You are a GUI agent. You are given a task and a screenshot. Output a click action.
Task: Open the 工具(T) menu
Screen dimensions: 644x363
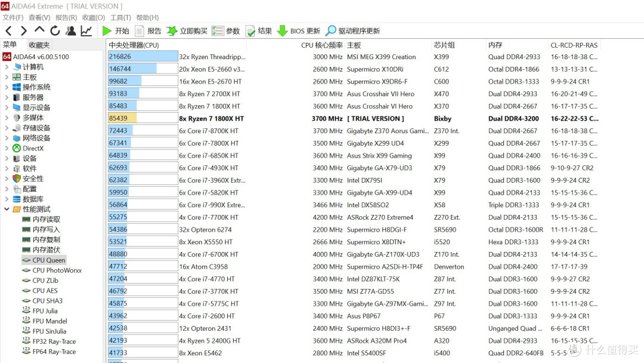click(x=120, y=17)
